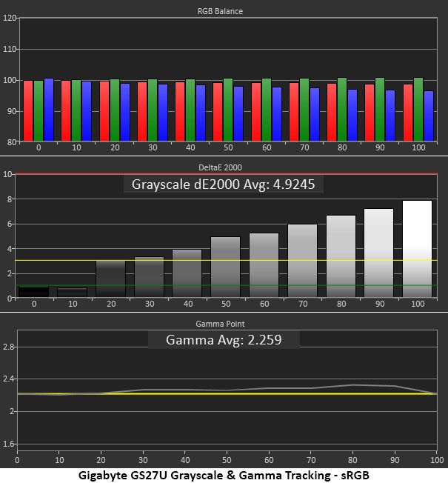Click the 40 x-axis label in RGB Balance
Viewport: 448px width, 483px height.
[190, 147]
